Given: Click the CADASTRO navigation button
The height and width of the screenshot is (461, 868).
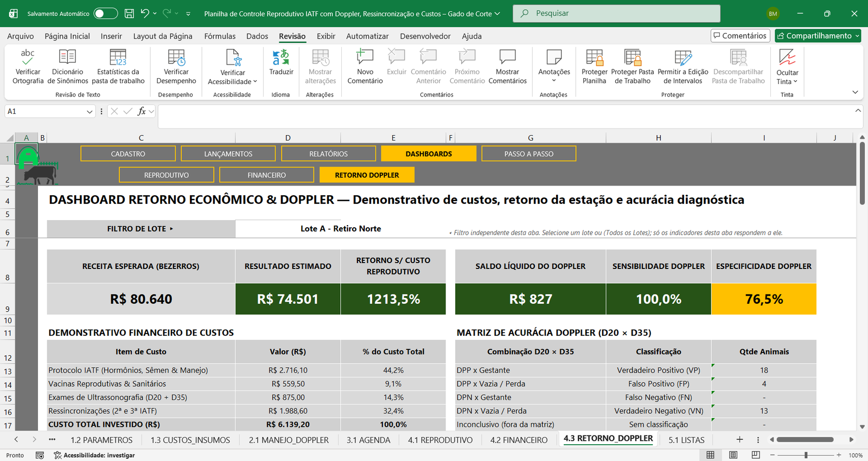Looking at the screenshot, I should [128, 153].
